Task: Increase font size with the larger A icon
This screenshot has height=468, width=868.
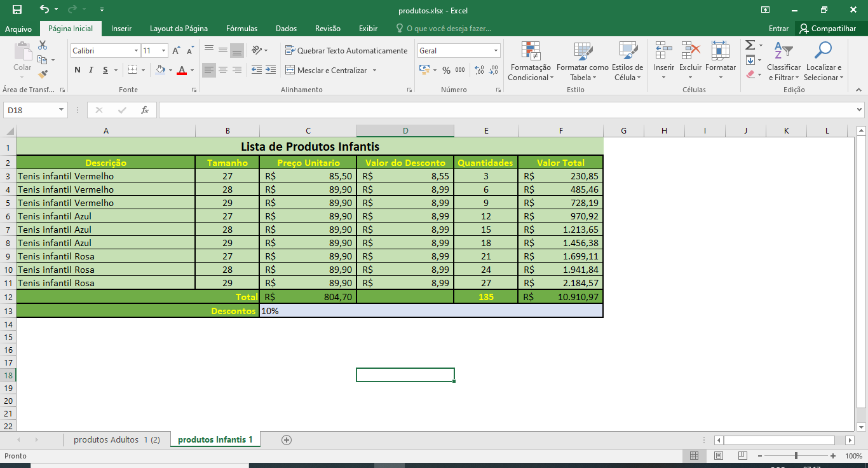Action: [177, 50]
